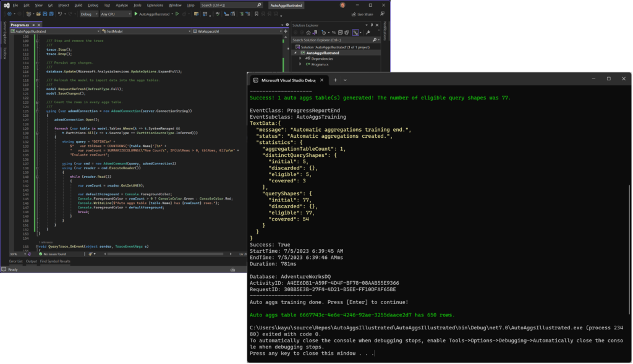Toggle Preview Selected Items in Solution Explorer
This screenshot has height=364, width=633.
(x=355, y=33)
